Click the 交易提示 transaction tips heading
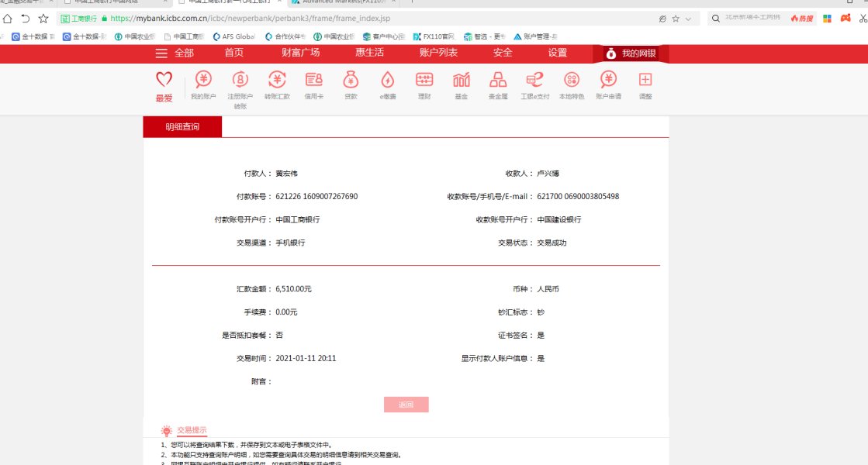This screenshot has width=868, height=465. [192, 430]
